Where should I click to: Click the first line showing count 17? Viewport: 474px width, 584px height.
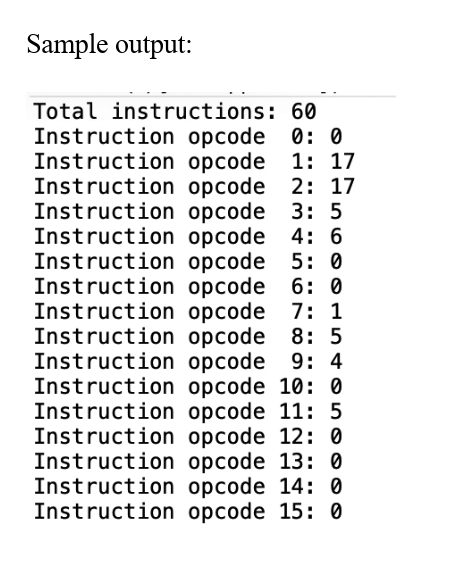pos(194,162)
